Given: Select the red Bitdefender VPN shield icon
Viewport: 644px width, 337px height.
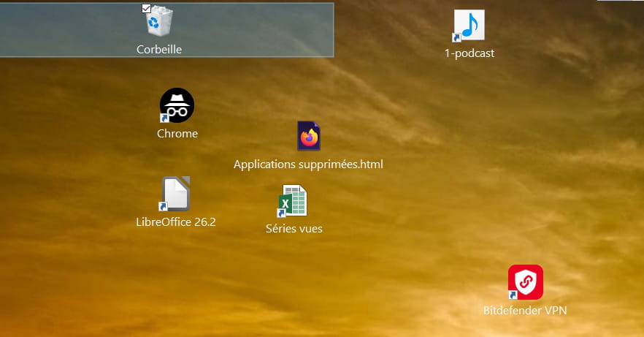Looking at the screenshot, I should pos(525,282).
